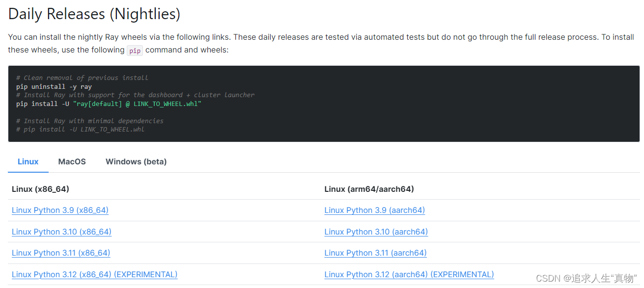
Task: Click the '# pip install -U LINK_TO_WHEEL.whl' comment line
Action: click(80, 130)
